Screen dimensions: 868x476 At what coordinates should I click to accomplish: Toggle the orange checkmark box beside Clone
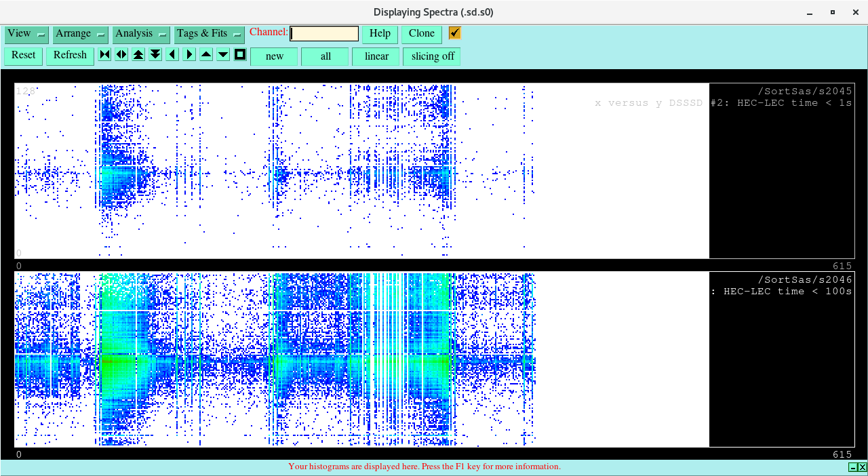click(x=454, y=33)
